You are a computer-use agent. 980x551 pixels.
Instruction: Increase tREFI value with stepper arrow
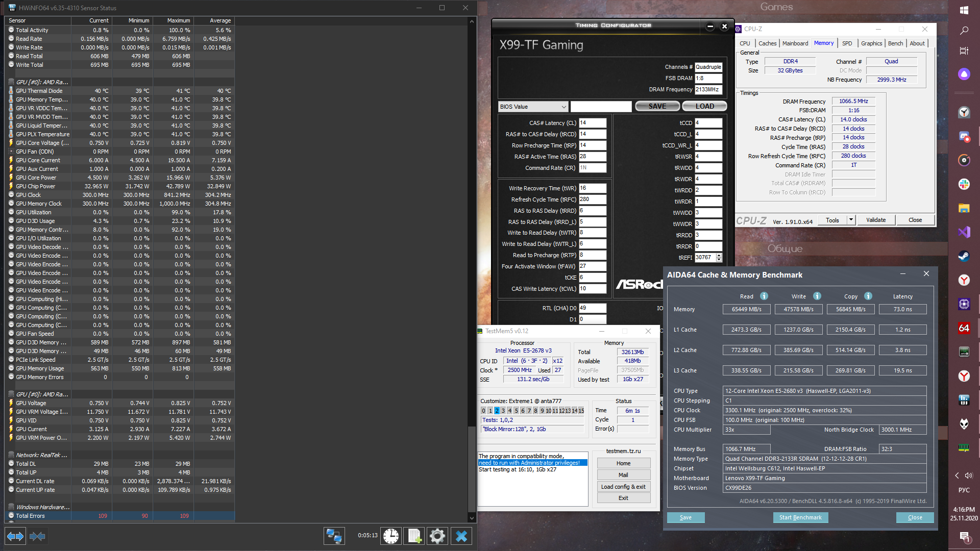pyautogui.click(x=719, y=255)
